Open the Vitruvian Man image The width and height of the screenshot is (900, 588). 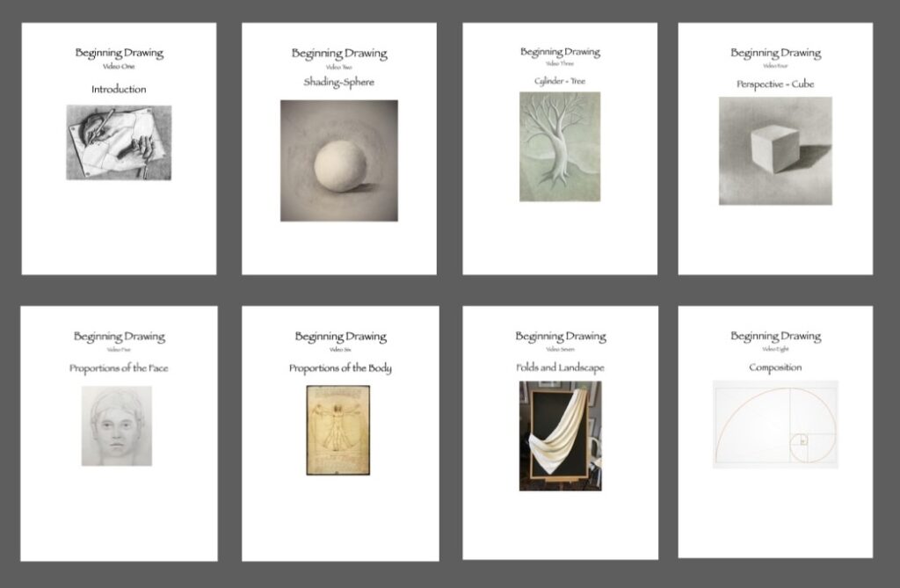pyautogui.click(x=337, y=430)
